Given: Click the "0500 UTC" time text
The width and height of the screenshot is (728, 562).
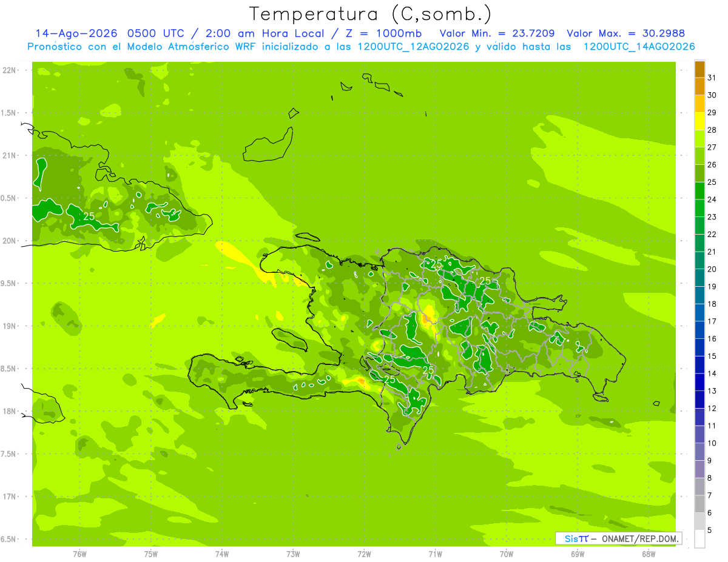Looking at the screenshot, I should [x=157, y=33].
